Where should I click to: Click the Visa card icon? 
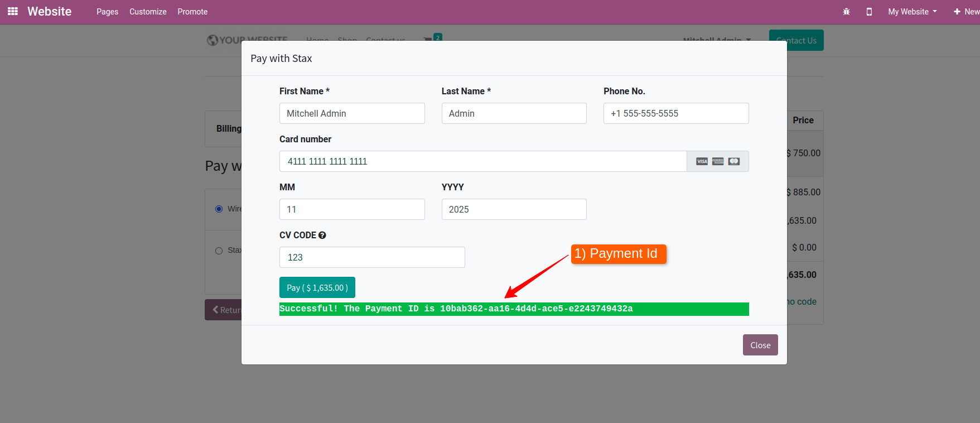point(702,161)
